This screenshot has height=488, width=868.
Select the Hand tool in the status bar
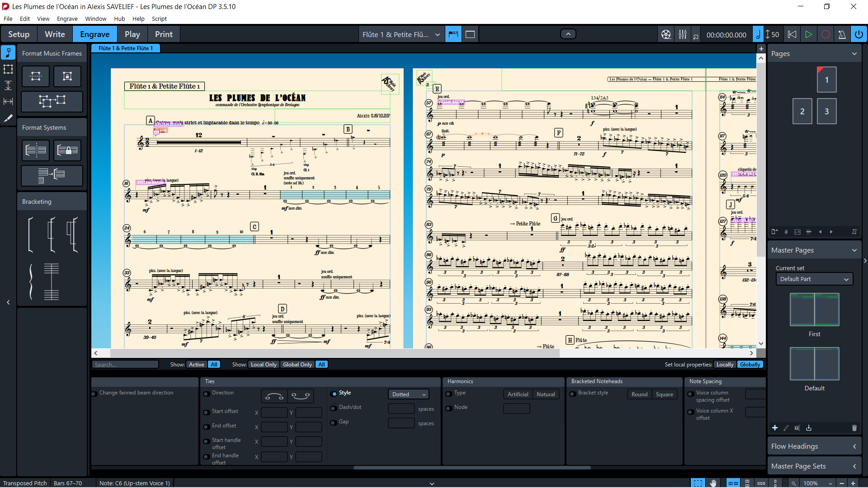pyautogui.click(x=713, y=483)
